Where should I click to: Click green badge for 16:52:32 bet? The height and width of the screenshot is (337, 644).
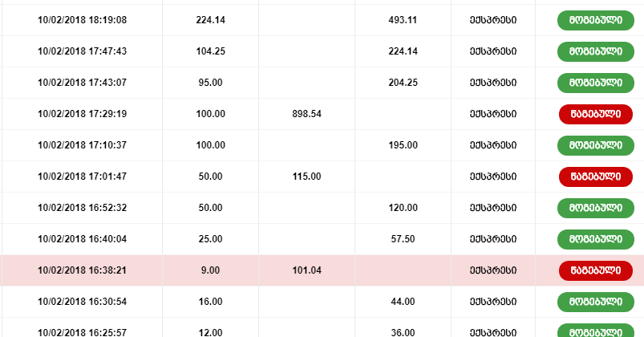[x=596, y=208]
